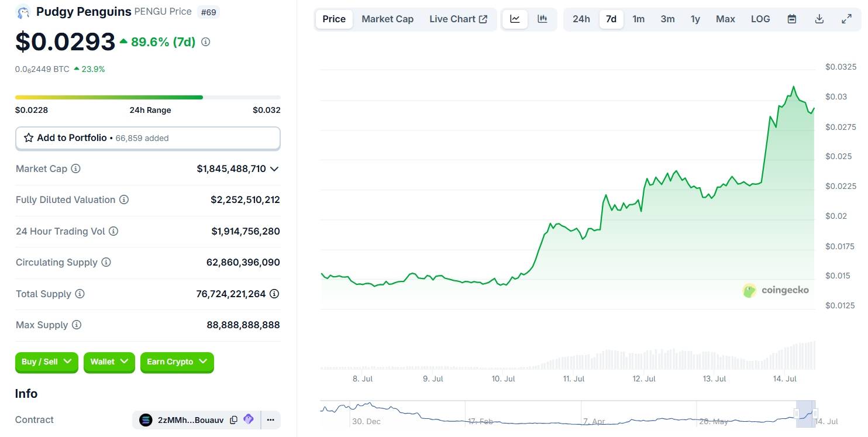Image resolution: width=868 pixels, height=437 pixels.
Task: Show Fully Diluted Valuation info icon
Action: tap(124, 199)
